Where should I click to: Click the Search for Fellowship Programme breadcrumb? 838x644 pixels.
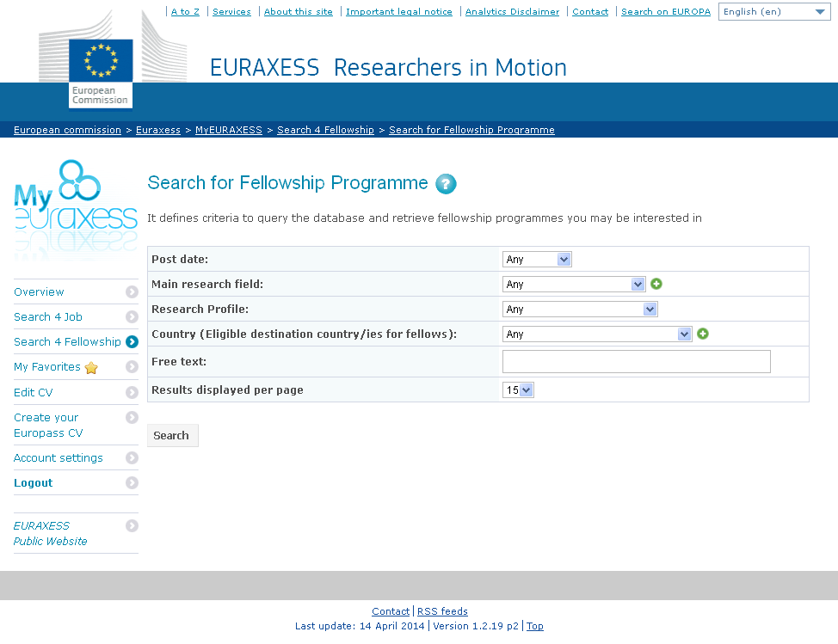click(x=471, y=130)
